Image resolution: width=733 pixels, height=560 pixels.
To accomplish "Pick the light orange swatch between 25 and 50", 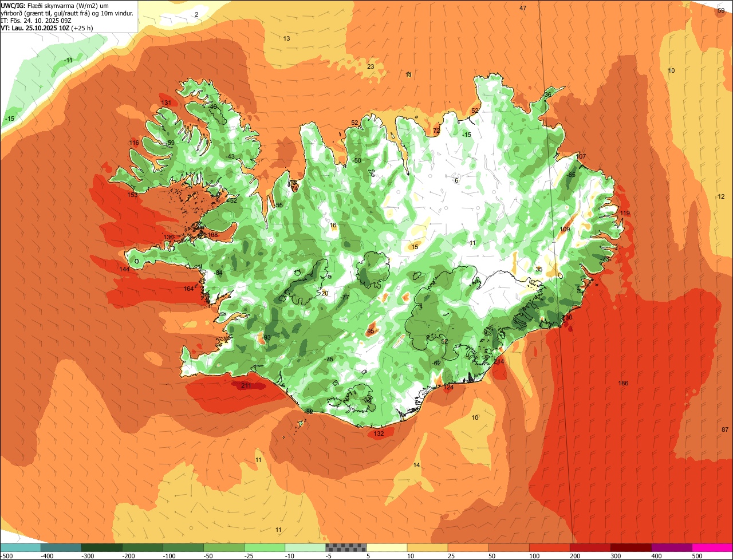I will [x=467, y=547].
